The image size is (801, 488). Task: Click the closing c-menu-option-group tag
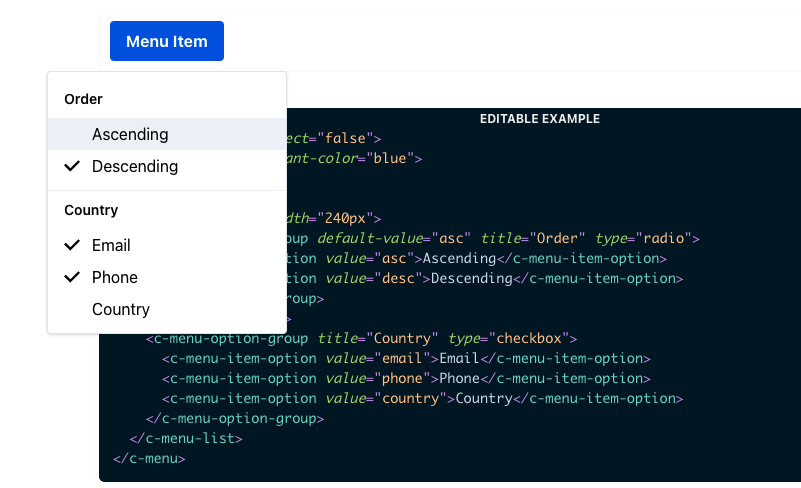click(x=235, y=419)
